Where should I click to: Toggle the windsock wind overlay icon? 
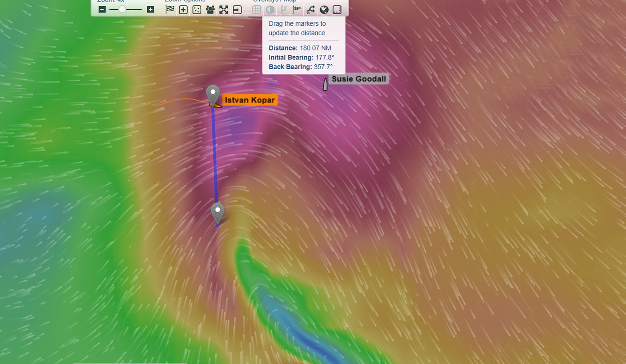click(x=297, y=9)
